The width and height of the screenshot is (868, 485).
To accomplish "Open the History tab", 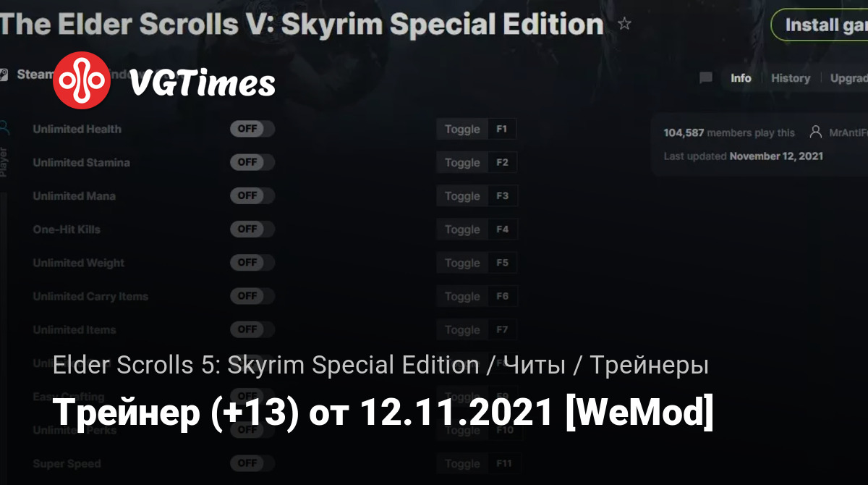I will pyautogui.click(x=791, y=78).
